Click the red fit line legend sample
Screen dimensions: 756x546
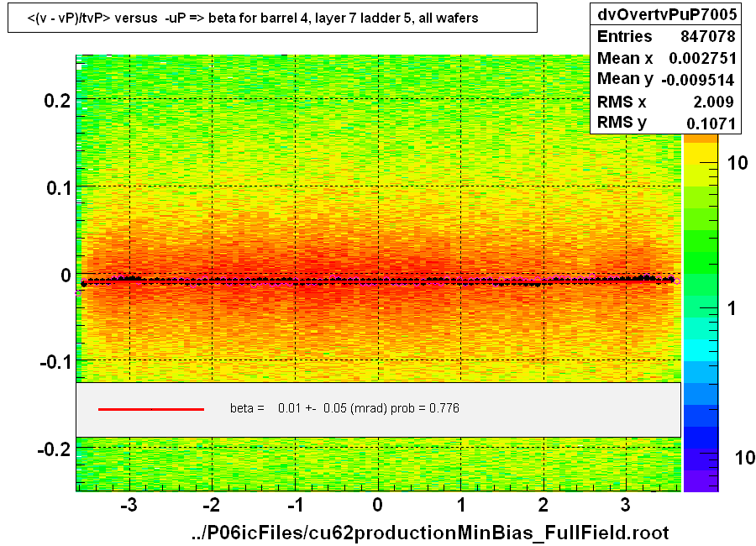151,409
